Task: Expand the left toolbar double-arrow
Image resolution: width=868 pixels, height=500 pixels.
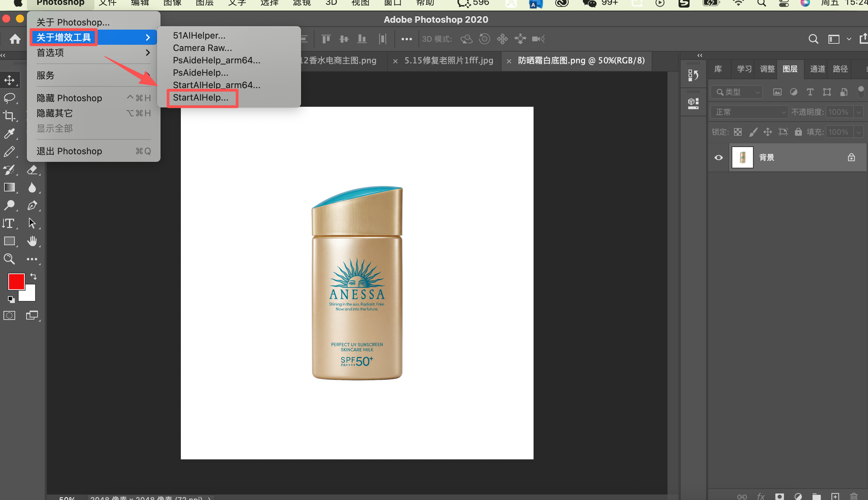Action: [3, 55]
